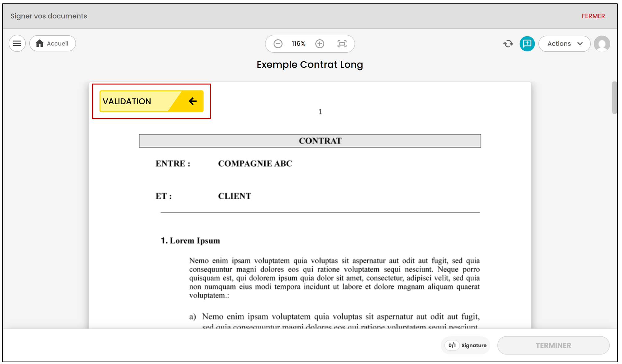Viewport: 622px width, 364px height.
Task: Zoom out with the minus icon
Action: (278, 44)
